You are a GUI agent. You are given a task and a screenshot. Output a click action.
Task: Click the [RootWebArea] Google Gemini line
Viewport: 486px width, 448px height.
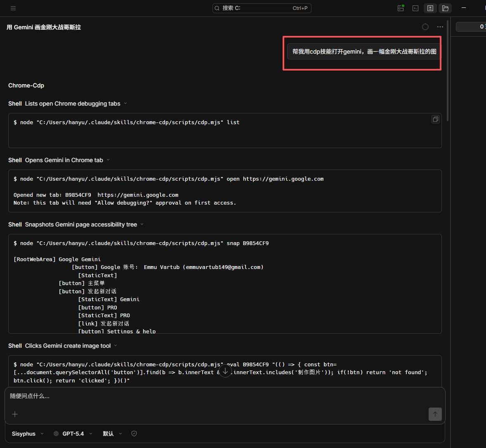(x=57, y=259)
